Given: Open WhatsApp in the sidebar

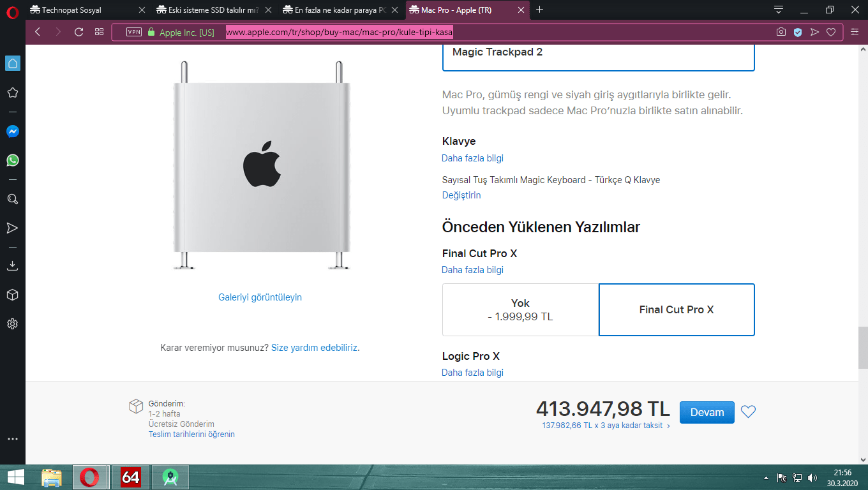Looking at the screenshot, I should point(13,160).
